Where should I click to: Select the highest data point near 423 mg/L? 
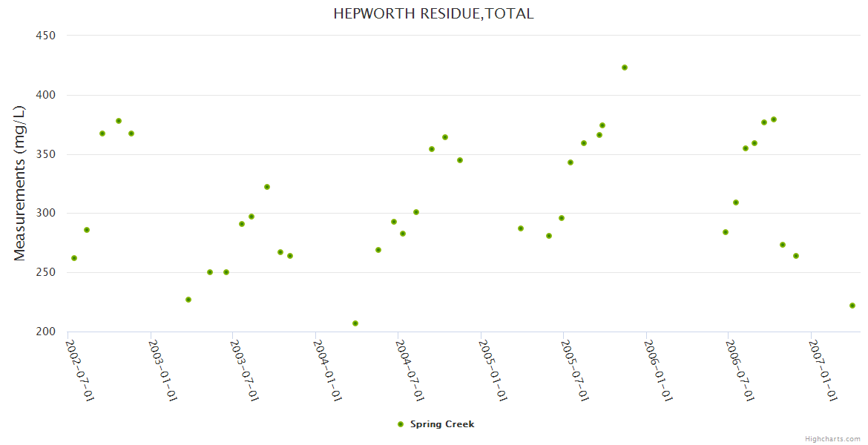(x=625, y=67)
